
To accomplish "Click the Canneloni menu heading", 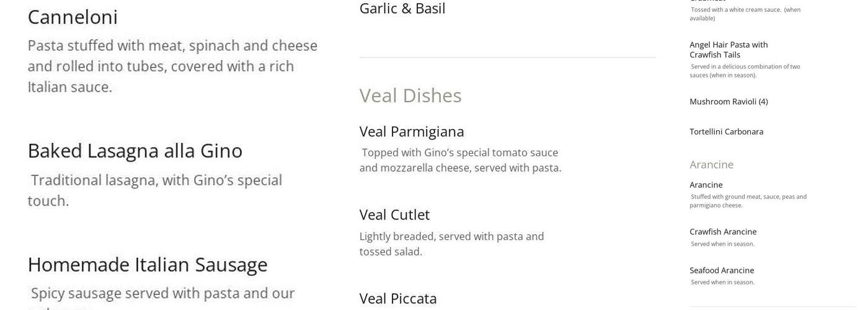I will tap(73, 17).
